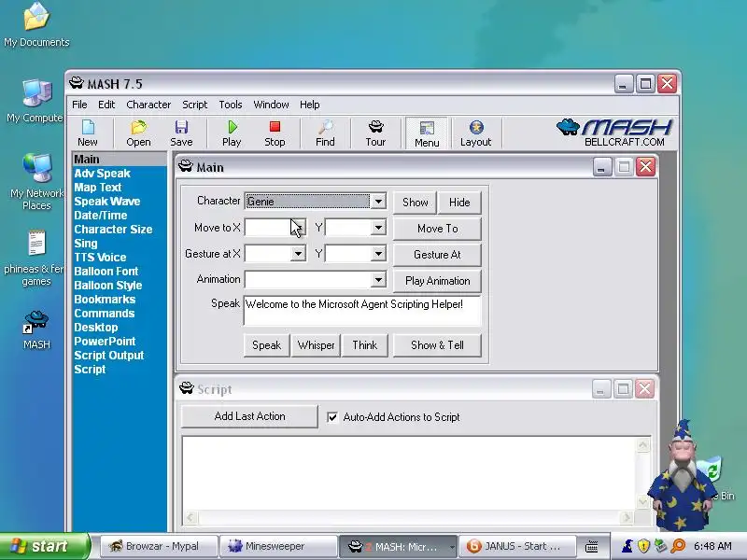Expand the Animation dropdown list
Screen dimensions: 747x560
point(378,279)
